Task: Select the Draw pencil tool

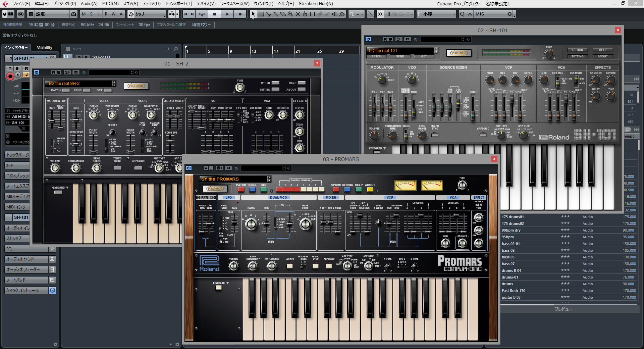Action: (320, 14)
